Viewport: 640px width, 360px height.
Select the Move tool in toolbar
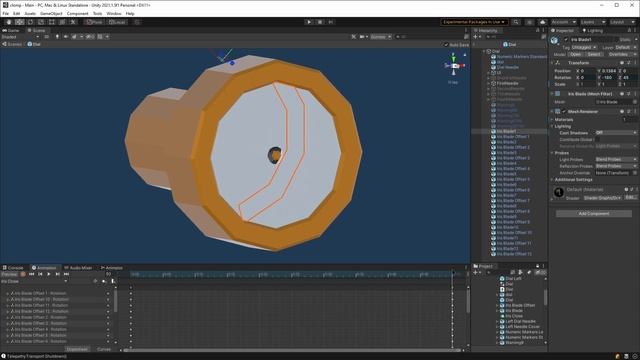[20, 22]
